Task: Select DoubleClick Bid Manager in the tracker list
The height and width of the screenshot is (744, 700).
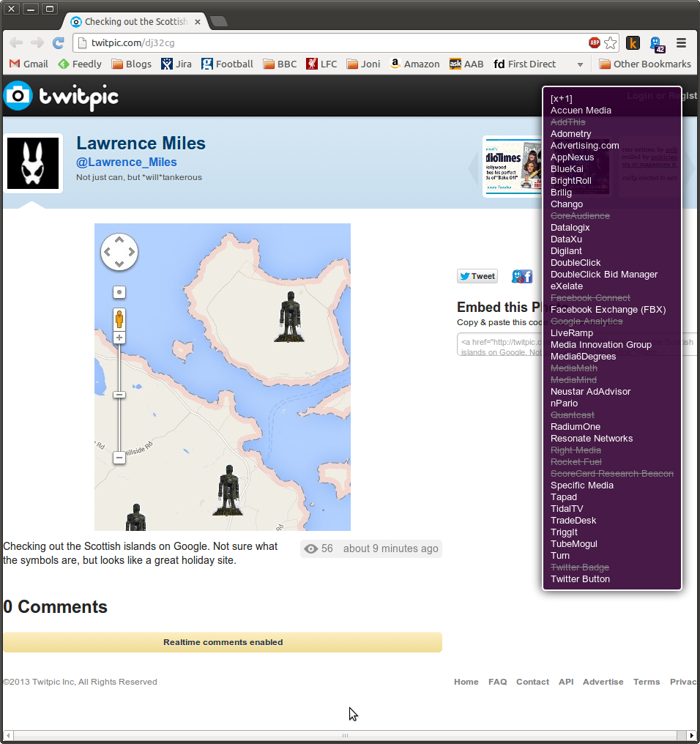Action: (603, 275)
